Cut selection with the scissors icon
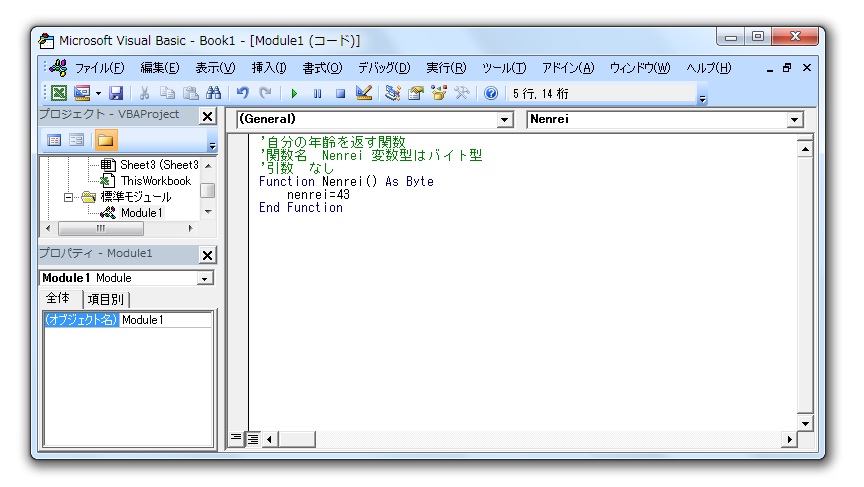 coord(144,93)
